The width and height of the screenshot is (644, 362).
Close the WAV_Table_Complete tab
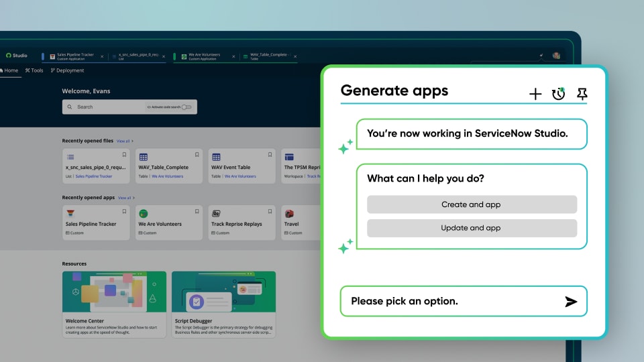point(295,56)
